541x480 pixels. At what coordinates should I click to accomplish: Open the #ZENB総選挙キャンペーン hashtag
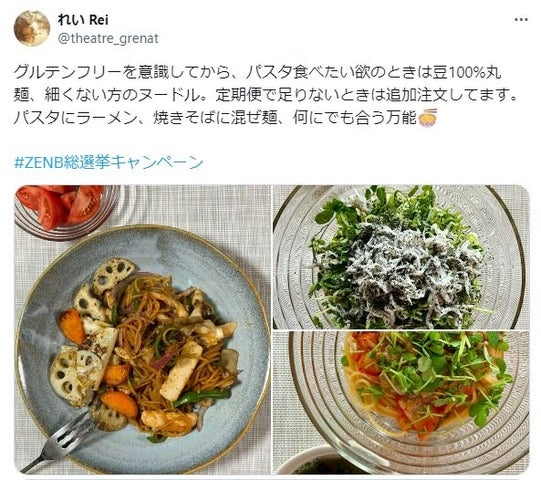(x=108, y=162)
